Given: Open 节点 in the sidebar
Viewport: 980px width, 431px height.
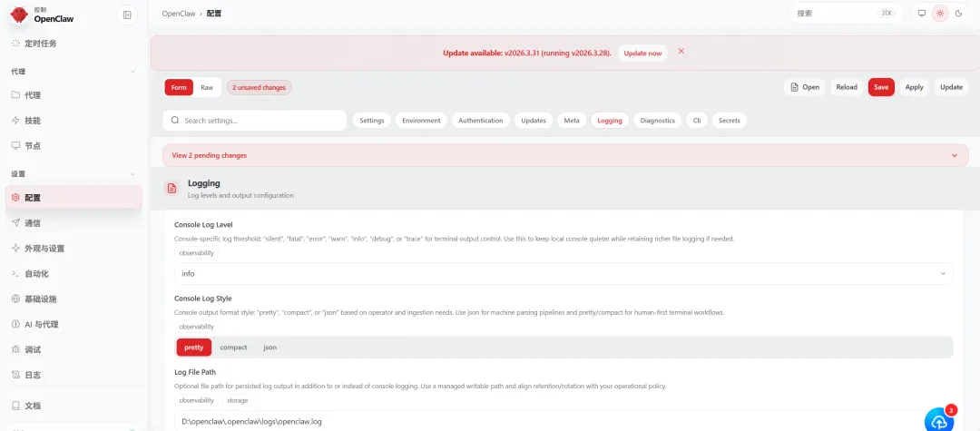Looking at the screenshot, I should coord(73,145).
